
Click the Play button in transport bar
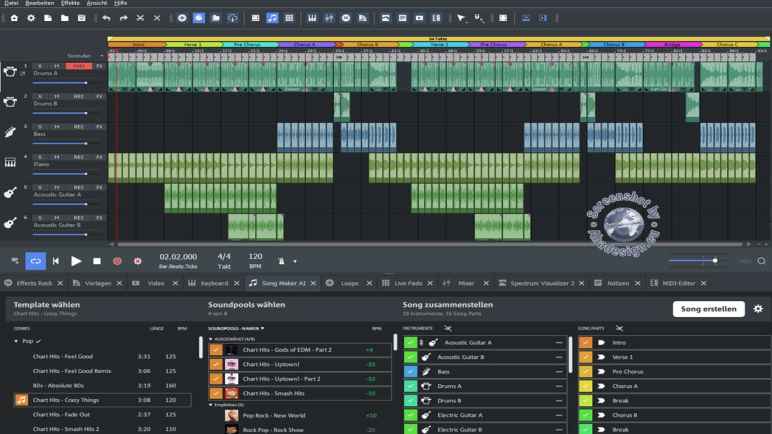76,261
